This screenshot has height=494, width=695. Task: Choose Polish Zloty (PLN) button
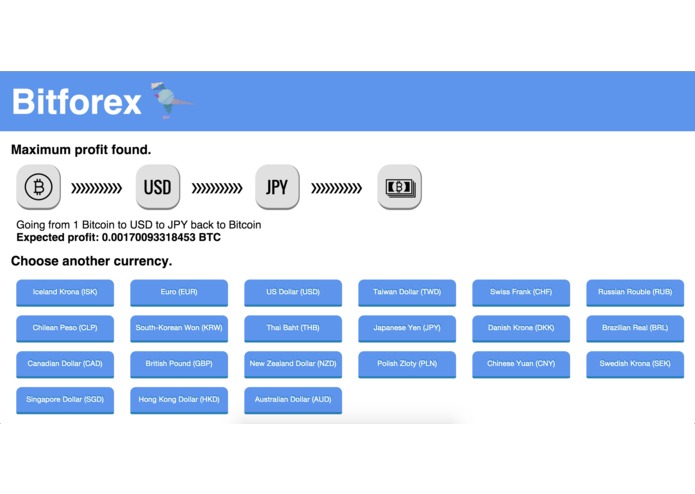pyautogui.click(x=407, y=364)
